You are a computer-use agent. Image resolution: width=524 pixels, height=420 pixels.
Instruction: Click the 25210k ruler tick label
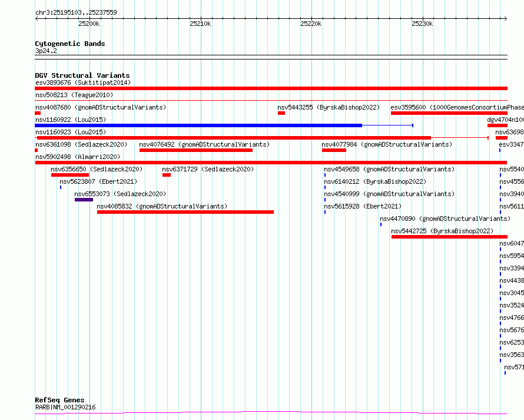coord(200,24)
